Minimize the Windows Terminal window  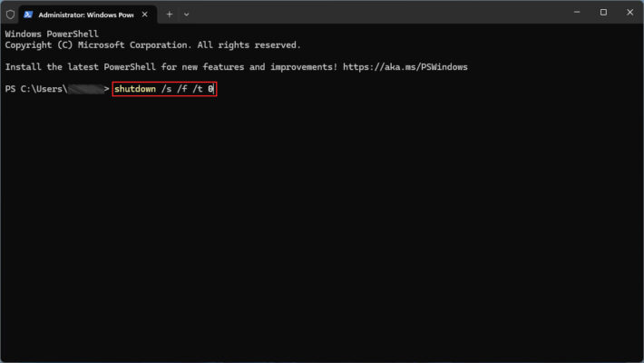click(577, 13)
